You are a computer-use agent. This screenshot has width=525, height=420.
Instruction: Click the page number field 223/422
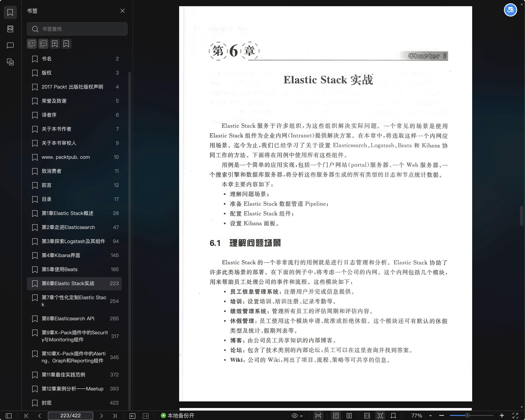tap(70, 416)
